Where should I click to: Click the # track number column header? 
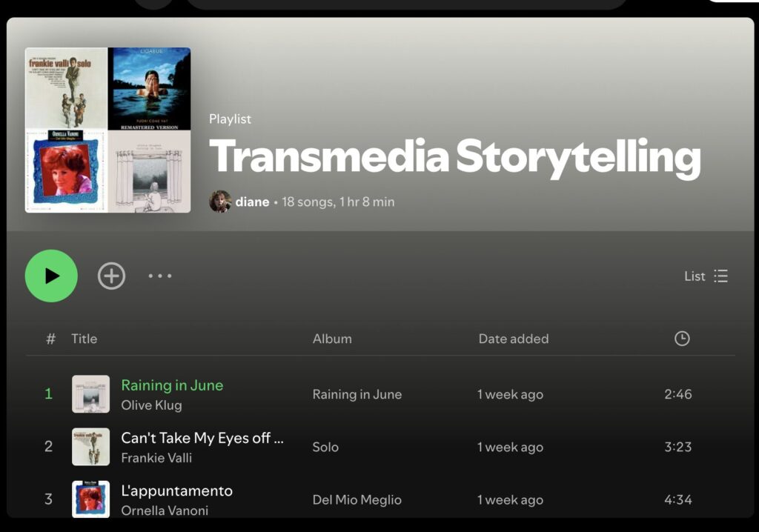(50, 339)
